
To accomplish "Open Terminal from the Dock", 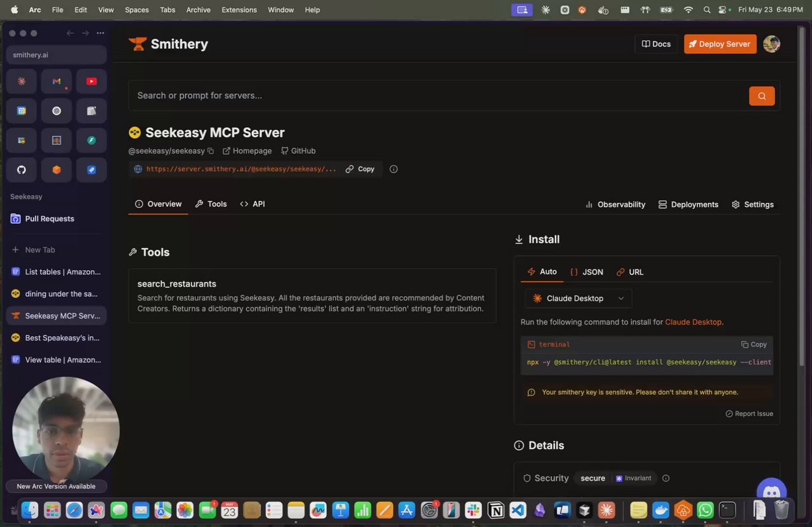I will coord(728,509).
